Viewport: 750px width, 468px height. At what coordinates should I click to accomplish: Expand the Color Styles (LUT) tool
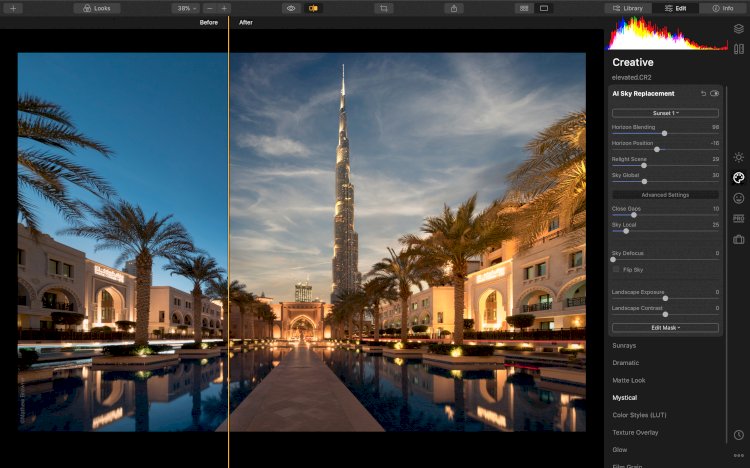640,415
